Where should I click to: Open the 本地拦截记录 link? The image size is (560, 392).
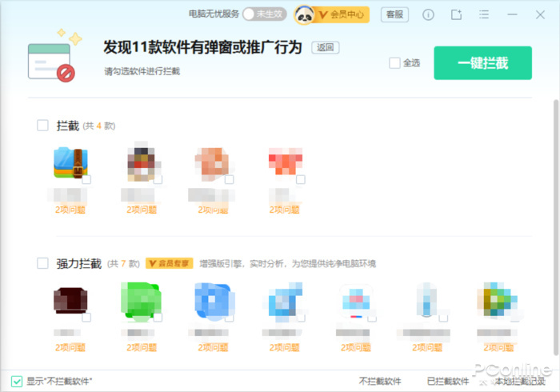[x=520, y=382]
